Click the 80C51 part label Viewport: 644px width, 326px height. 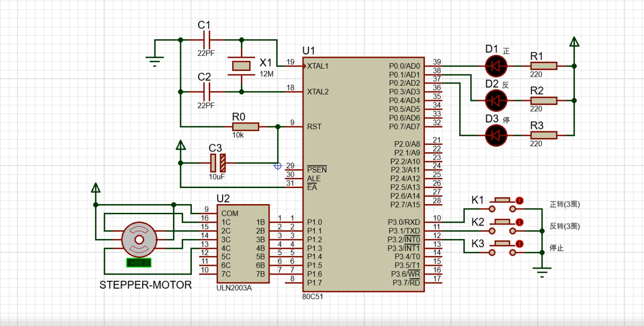(x=313, y=297)
